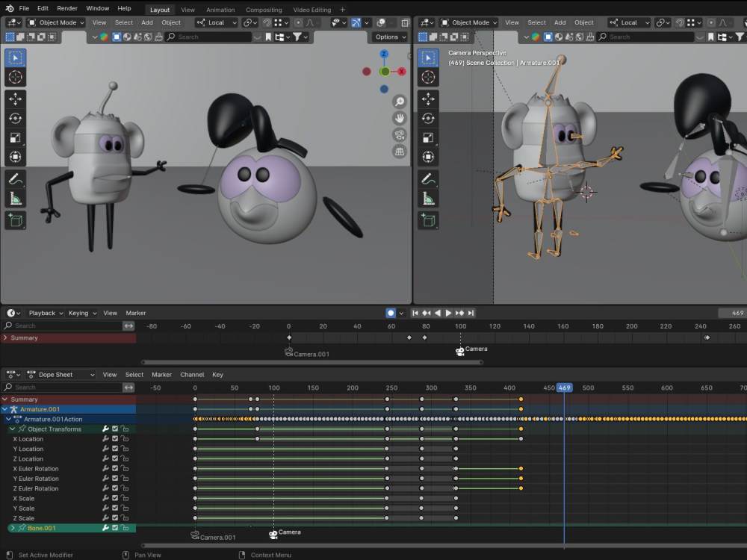The height and width of the screenshot is (560, 747).
Task: Open the Options dropdown
Action: click(x=390, y=37)
